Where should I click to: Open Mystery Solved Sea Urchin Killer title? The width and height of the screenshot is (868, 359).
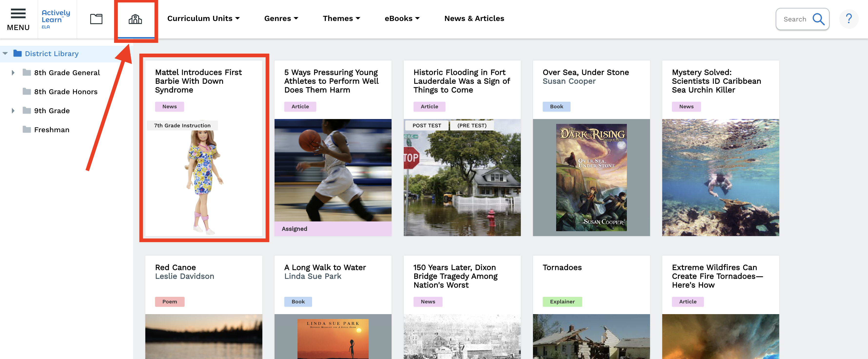click(716, 81)
